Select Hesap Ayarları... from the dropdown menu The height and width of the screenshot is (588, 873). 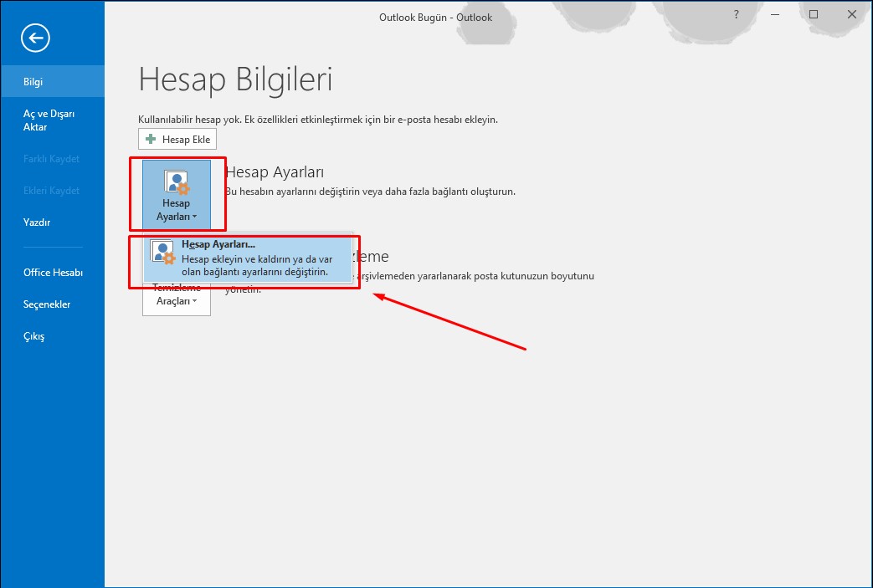[x=248, y=259]
